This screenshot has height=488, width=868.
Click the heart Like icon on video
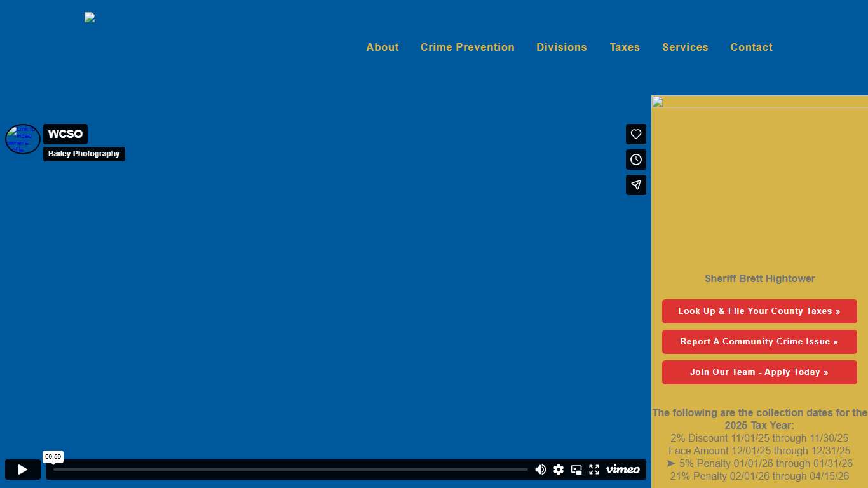point(635,134)
